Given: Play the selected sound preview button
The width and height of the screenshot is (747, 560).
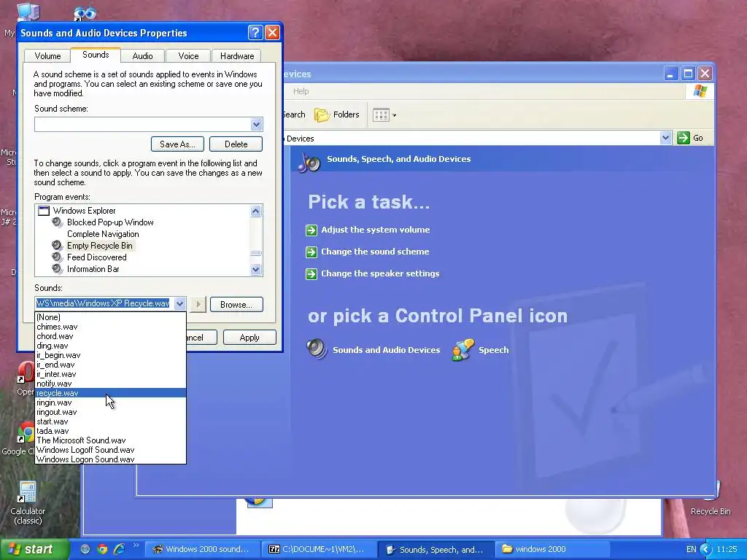Looking at the screenshot, I should [198, 304].
